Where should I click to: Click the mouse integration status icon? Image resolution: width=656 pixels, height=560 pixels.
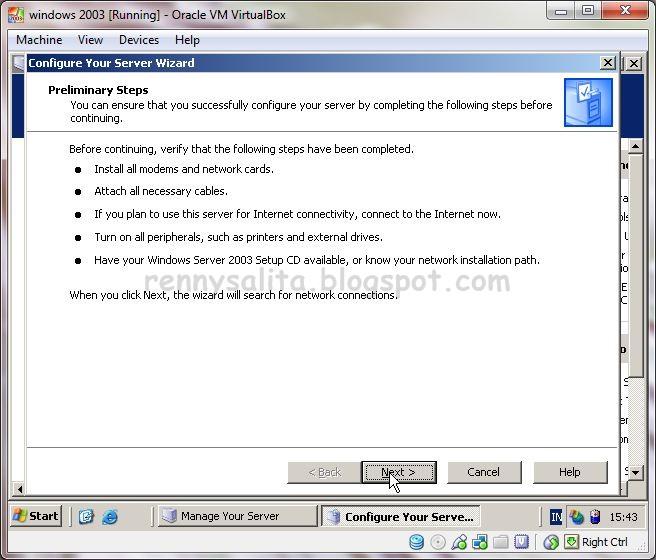click(551, 542)
